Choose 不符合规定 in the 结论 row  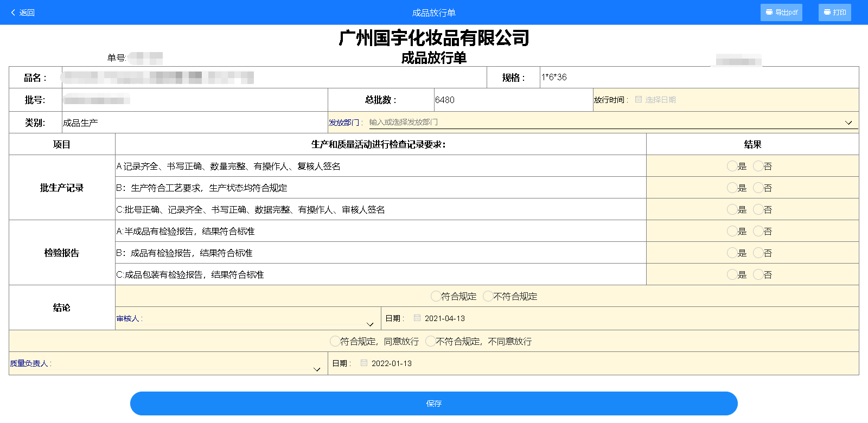pos(488,296)
